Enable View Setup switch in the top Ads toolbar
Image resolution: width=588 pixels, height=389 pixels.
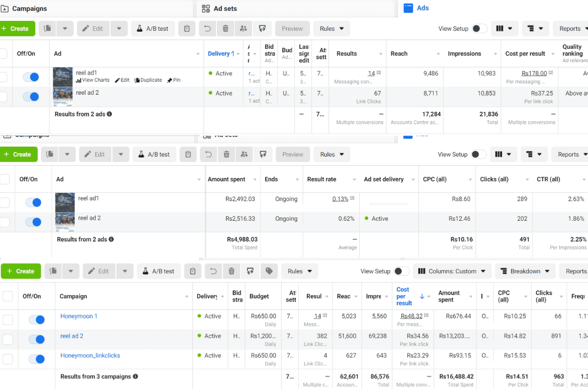[x=479, y=28]
